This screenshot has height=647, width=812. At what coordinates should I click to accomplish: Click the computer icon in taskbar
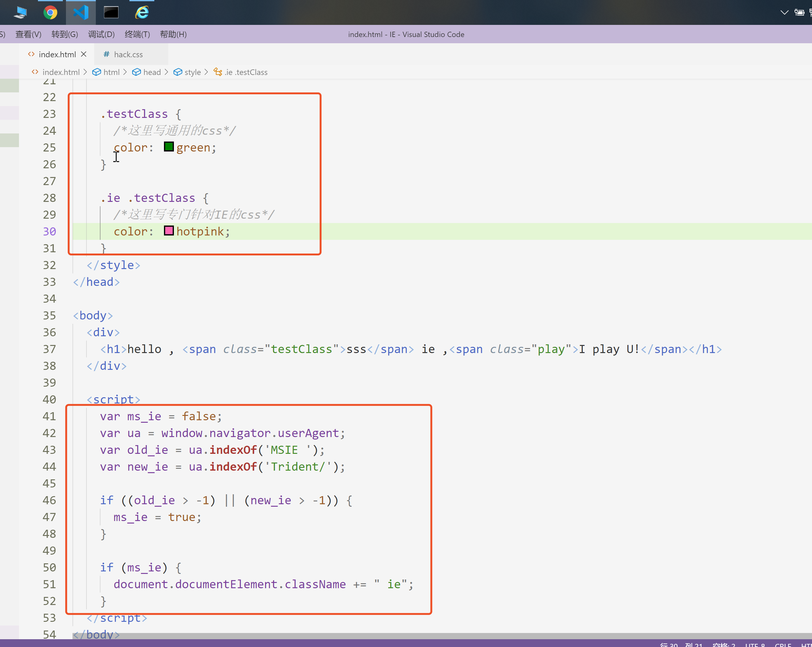point(20,12)
